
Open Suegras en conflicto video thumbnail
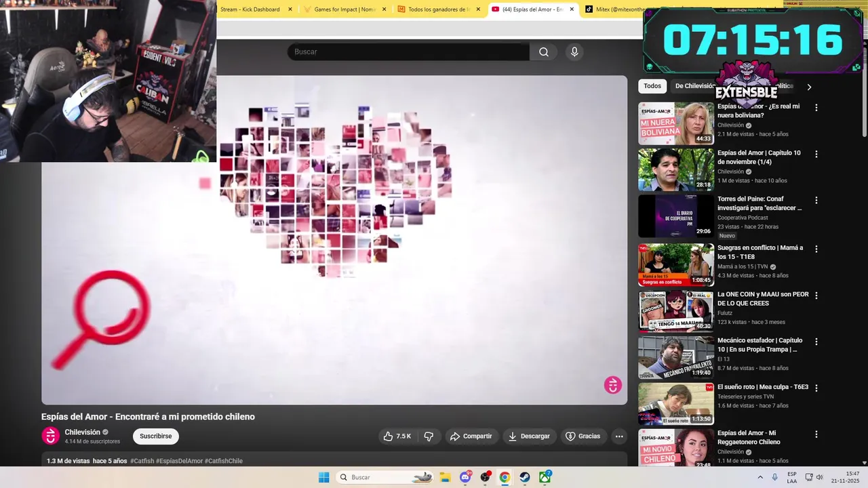pos(676,264)
